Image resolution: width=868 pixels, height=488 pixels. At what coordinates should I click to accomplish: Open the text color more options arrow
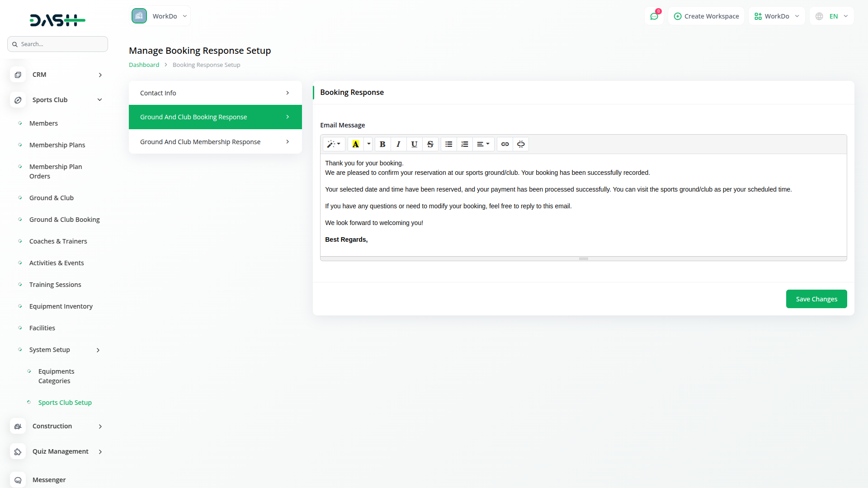(368, 144)
